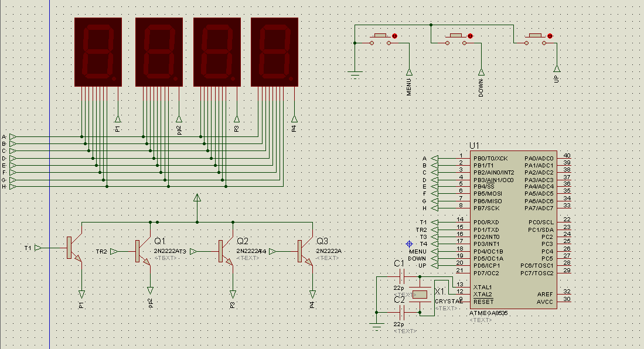
Task: Click the blue origin marker near MENU pin
Action: click(409, 244)
